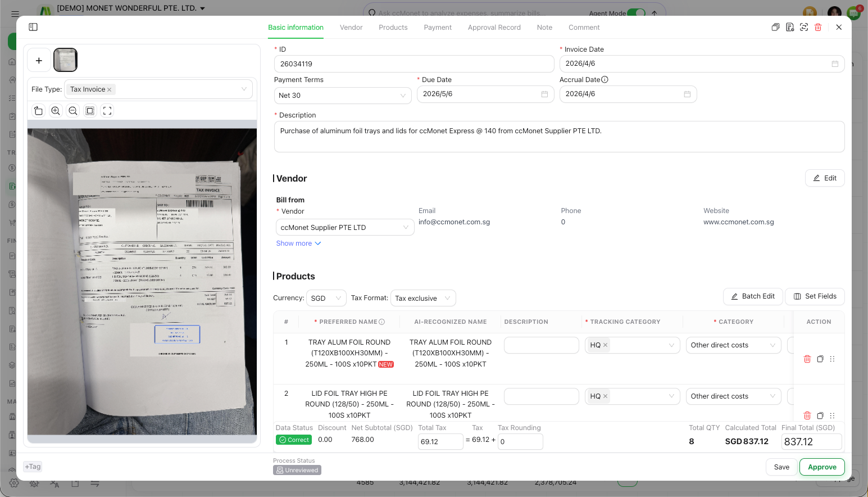Open the Tracking Category dropdown for row 2
868x497 pixels.
633,396
